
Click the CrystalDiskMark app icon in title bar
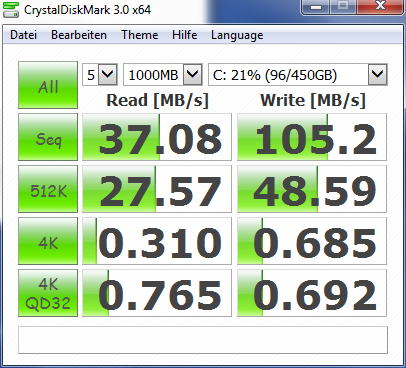(10, 9)
